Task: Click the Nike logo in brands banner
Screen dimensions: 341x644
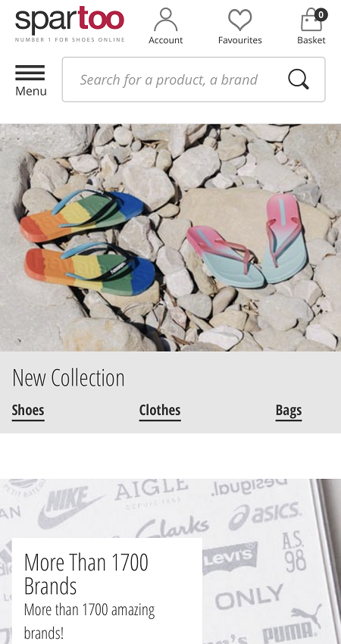Action: click(x=70, y=507)
